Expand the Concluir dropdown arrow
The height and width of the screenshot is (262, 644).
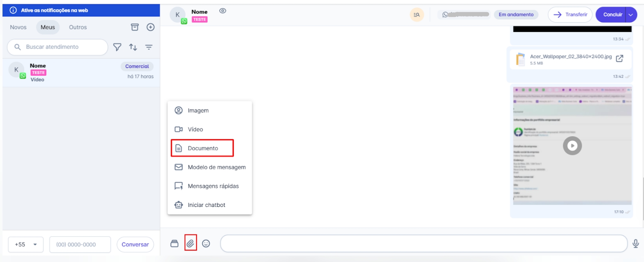point(631,15)
